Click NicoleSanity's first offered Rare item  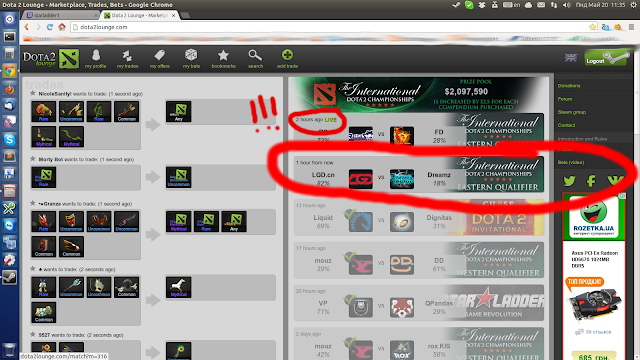(x=44, y=111)
